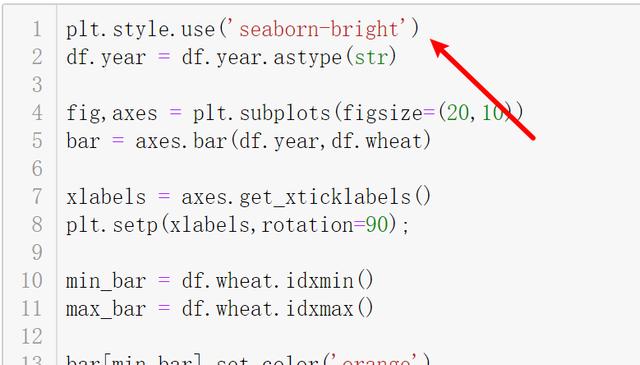Click the plt.setp function name
Viewport: 640px width, 365px height.
coord(112,225)
